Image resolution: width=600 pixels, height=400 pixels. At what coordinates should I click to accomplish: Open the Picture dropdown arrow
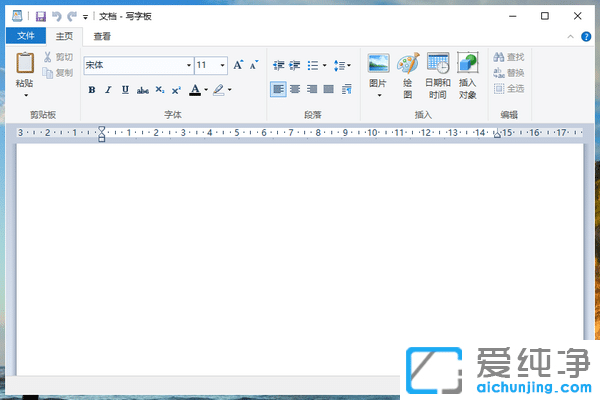[x=379, y=95]
